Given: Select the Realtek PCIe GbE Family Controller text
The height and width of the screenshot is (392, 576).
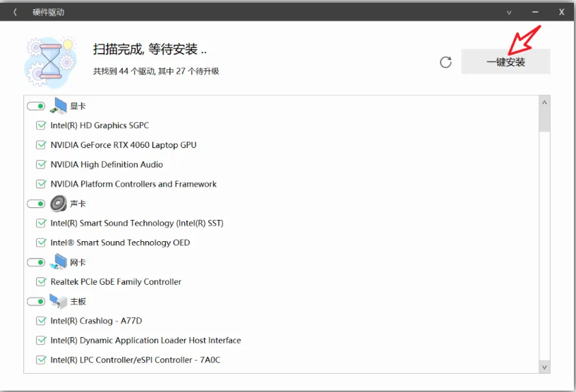Looking at the screenshot, I should point(116,282).
